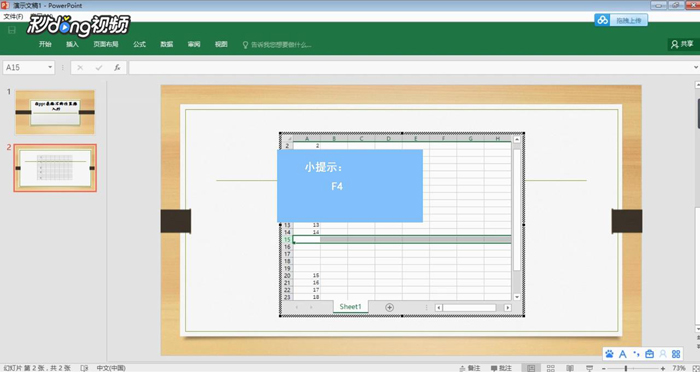Click the 73% zoom level
Viewport: 700px width, 372px height.
point(679,368)
